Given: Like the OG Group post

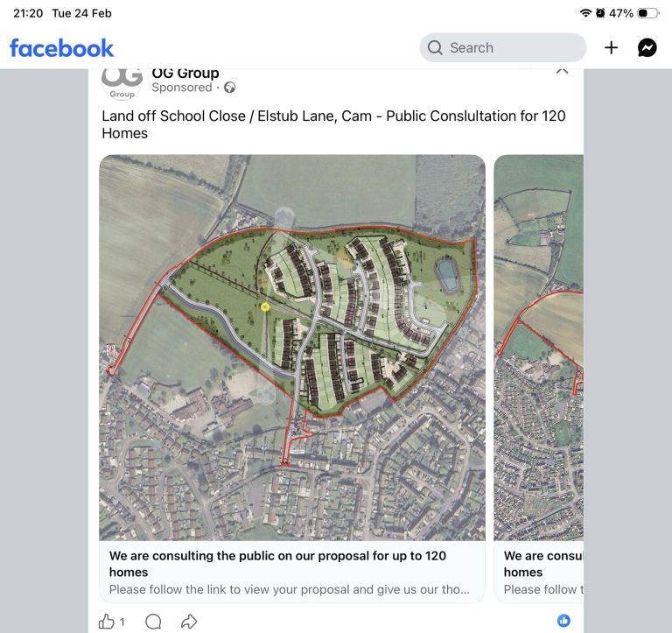Looking at the screenshot, I should (x=107, y=622).
